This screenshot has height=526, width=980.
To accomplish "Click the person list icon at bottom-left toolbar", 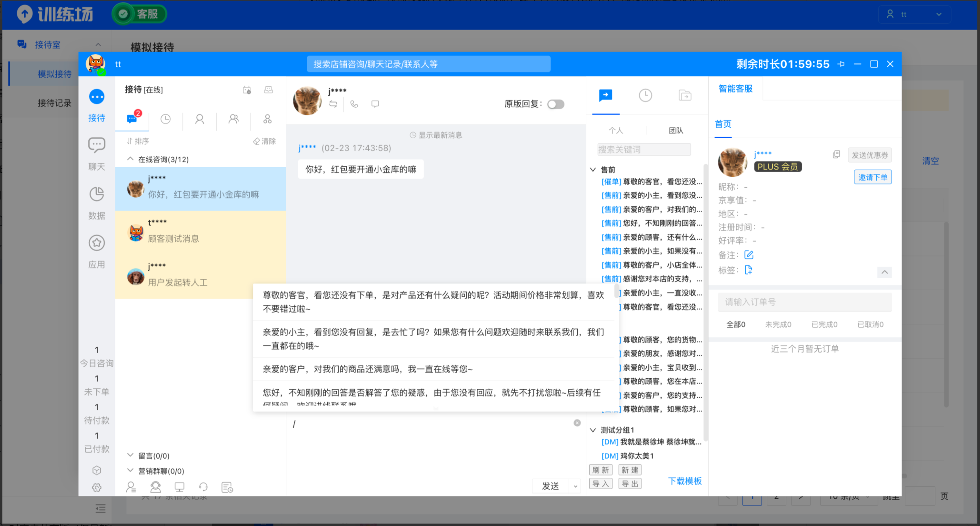I will (131, 487).
